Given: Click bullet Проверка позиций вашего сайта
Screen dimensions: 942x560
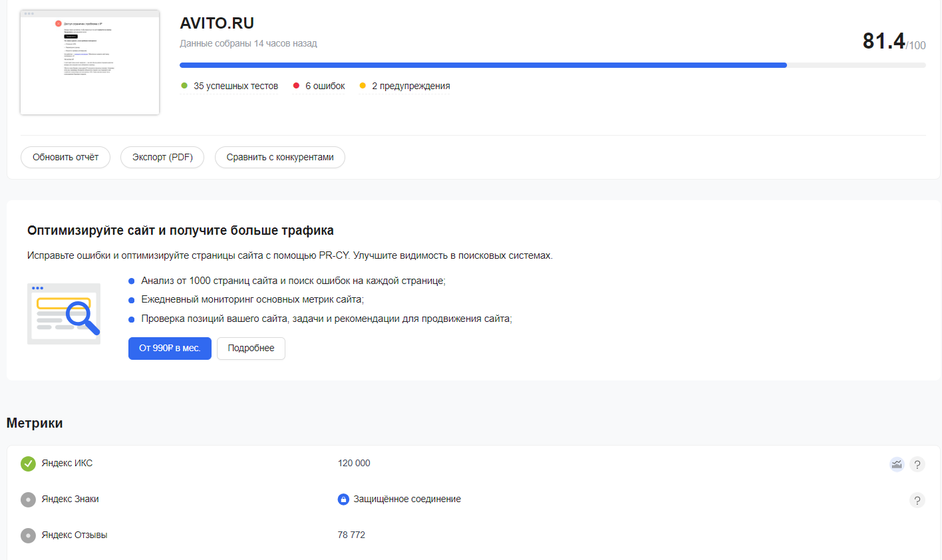Looking at the screenshot, I should [x=327, y=319].
